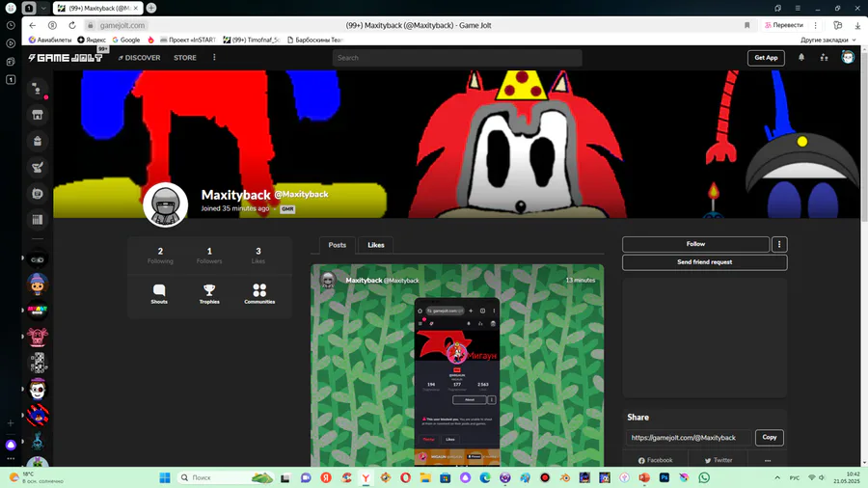
Task: Send friend request to Maxityback
Action: coord(705,262)
